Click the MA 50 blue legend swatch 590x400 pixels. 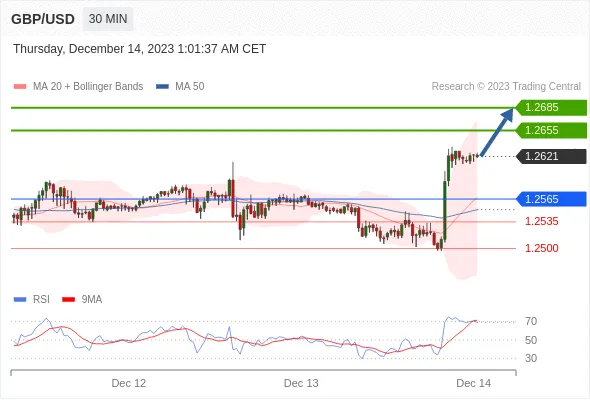[x=162, y=87]
